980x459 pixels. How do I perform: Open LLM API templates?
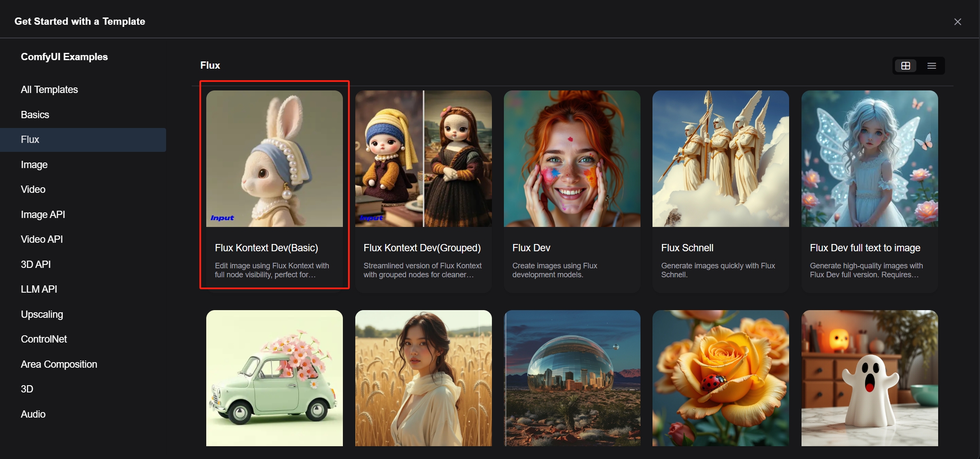(x=83, y=289)
